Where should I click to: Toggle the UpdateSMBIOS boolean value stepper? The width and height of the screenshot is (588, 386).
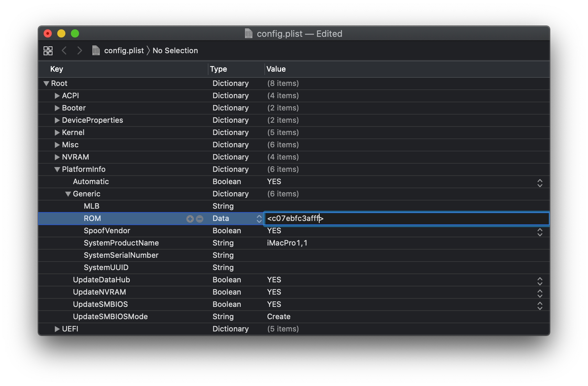coord(540,306)
